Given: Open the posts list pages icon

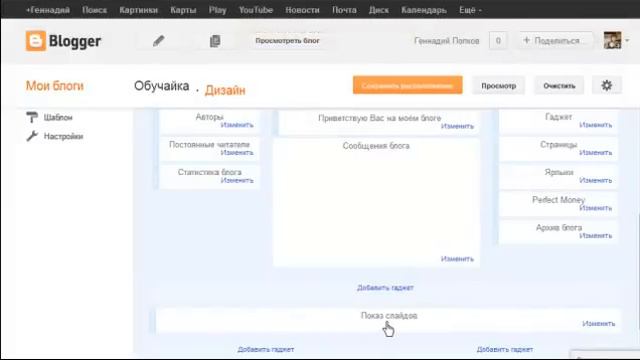Looking at the screenshot, I should pyautogui.click(x=215, y=41).
